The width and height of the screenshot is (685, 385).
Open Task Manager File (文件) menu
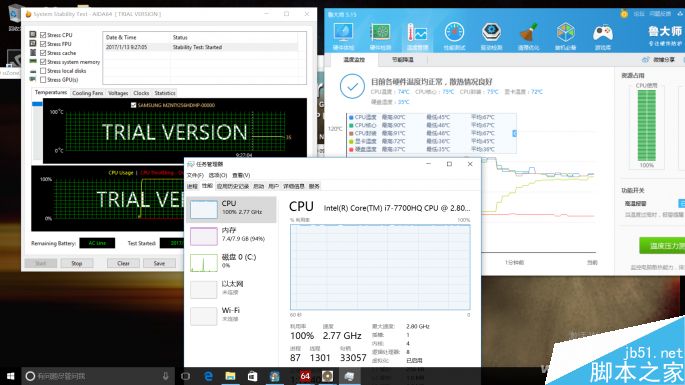pos(195,175)
